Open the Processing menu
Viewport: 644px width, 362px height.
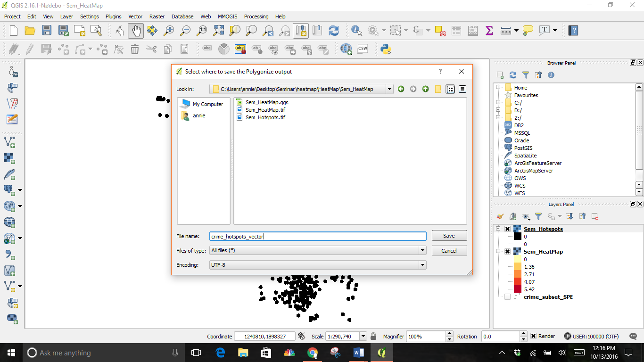click(x=256, y=16)
